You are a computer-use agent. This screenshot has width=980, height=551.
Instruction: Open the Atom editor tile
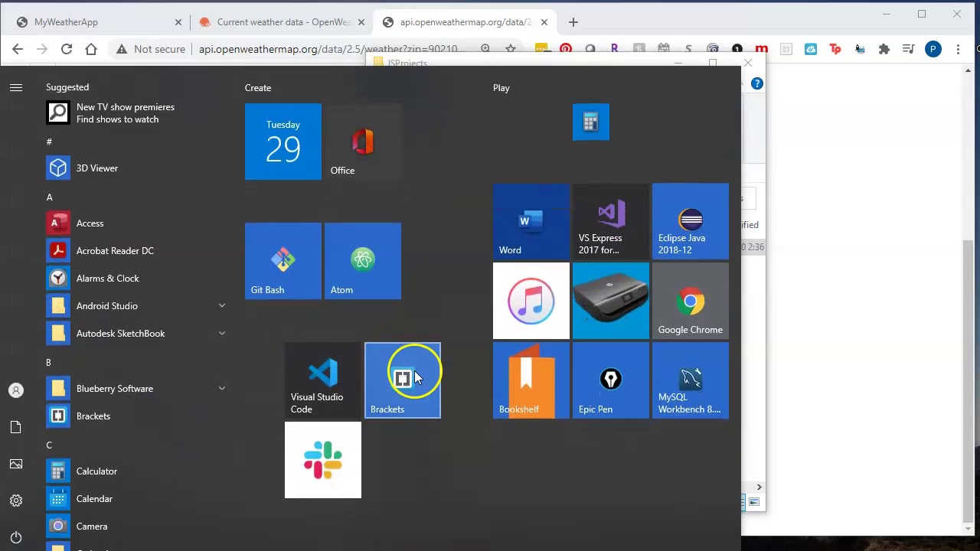[x=363, y=261]
